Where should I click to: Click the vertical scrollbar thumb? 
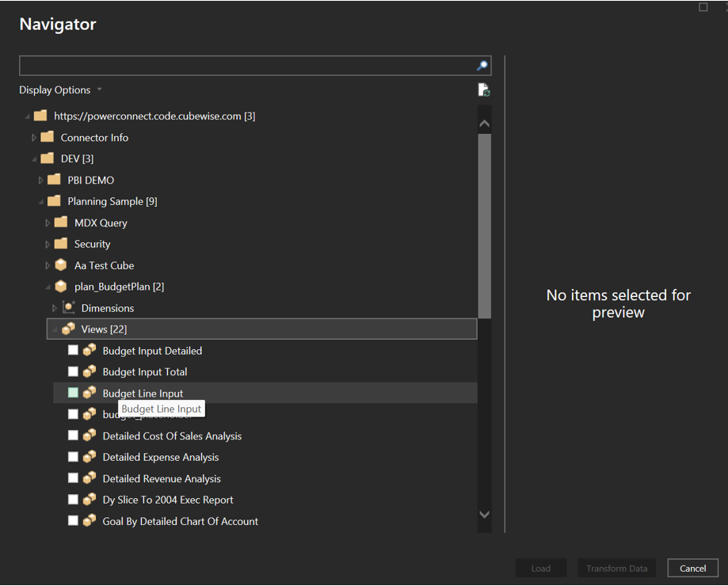(x=484, y=226)
